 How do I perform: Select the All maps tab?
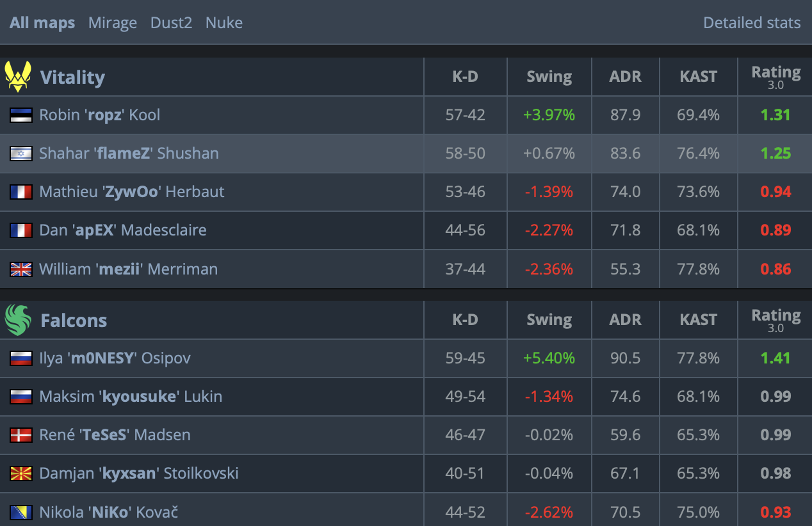tap(42, 23)
